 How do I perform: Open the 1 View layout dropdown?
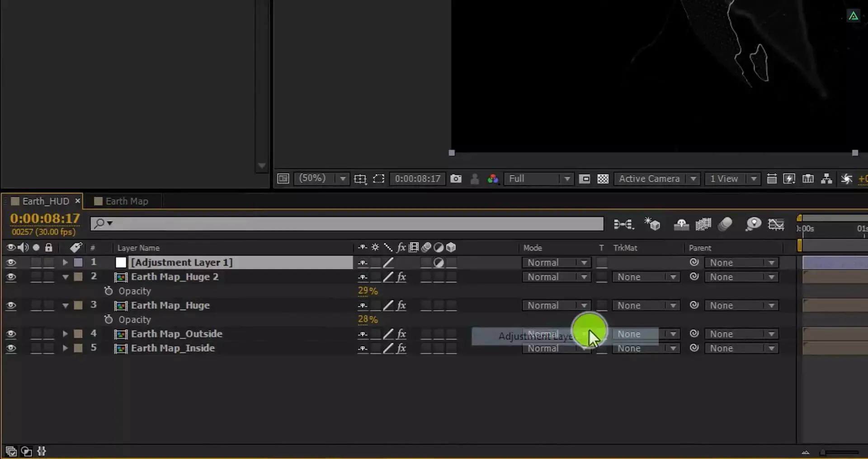[732, 178]
